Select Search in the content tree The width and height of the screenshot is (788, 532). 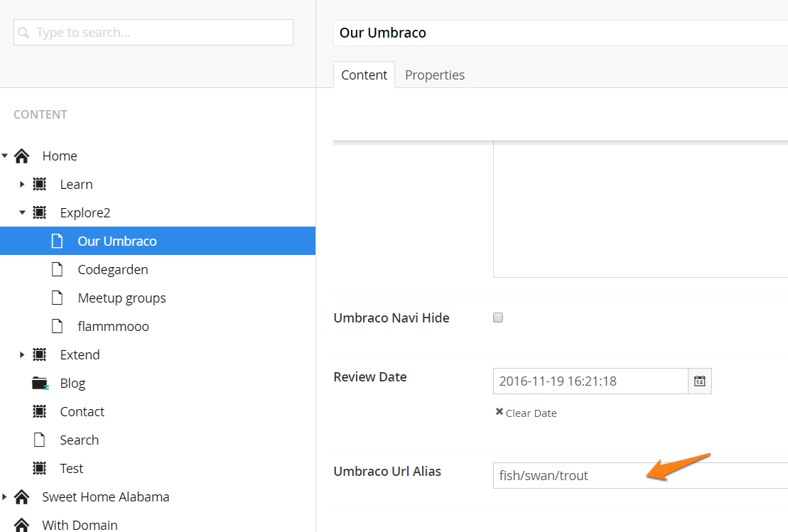click(x=80, y=440)
